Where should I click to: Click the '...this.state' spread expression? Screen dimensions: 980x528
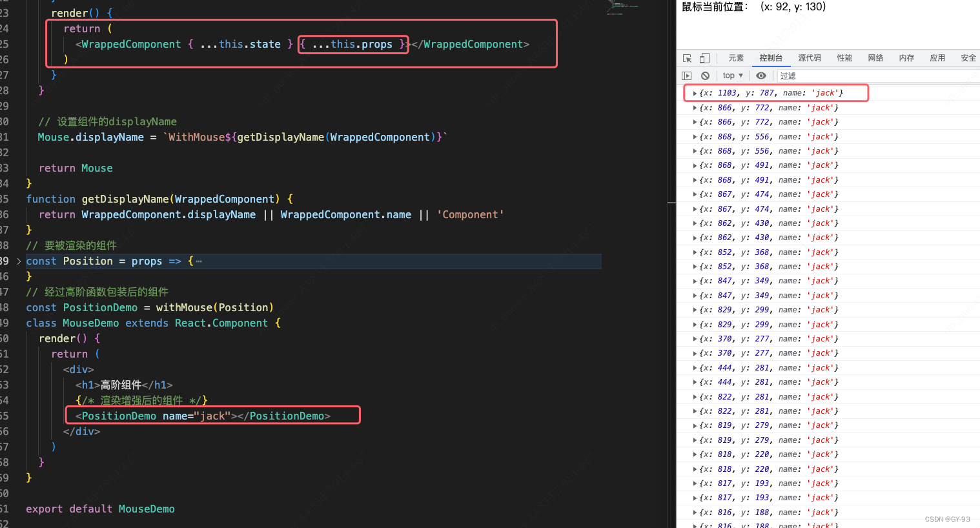240,44
